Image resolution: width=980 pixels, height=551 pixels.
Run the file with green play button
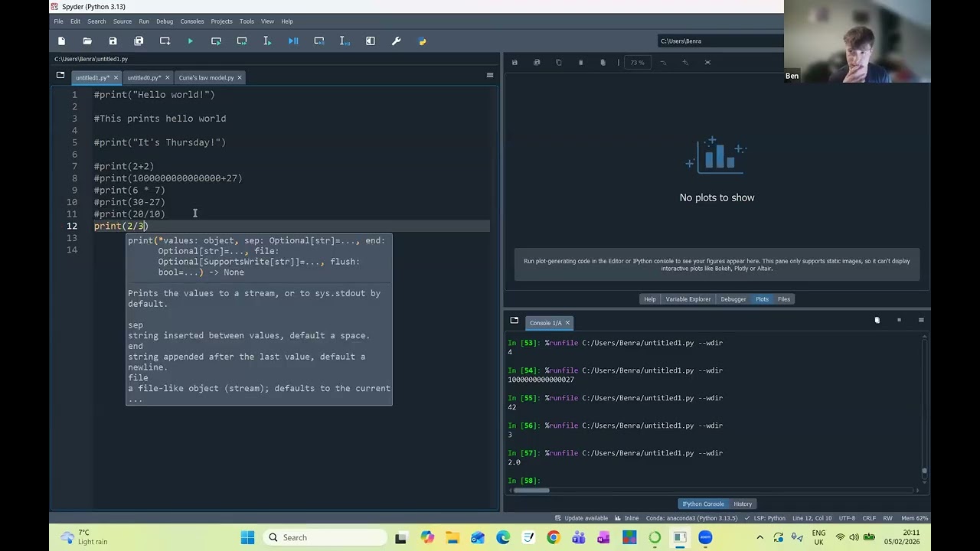coord(191,41)
